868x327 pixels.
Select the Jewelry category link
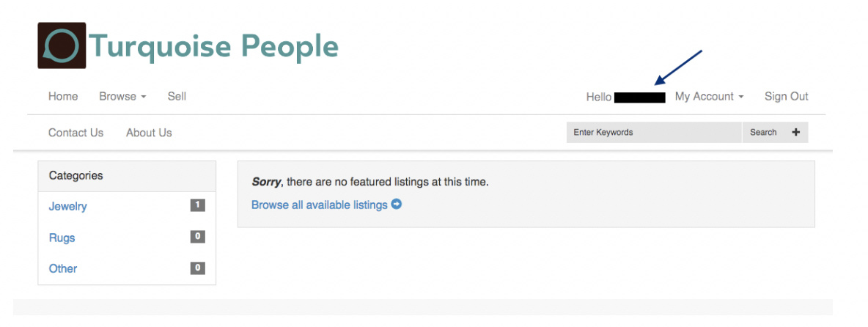[67, 206]
